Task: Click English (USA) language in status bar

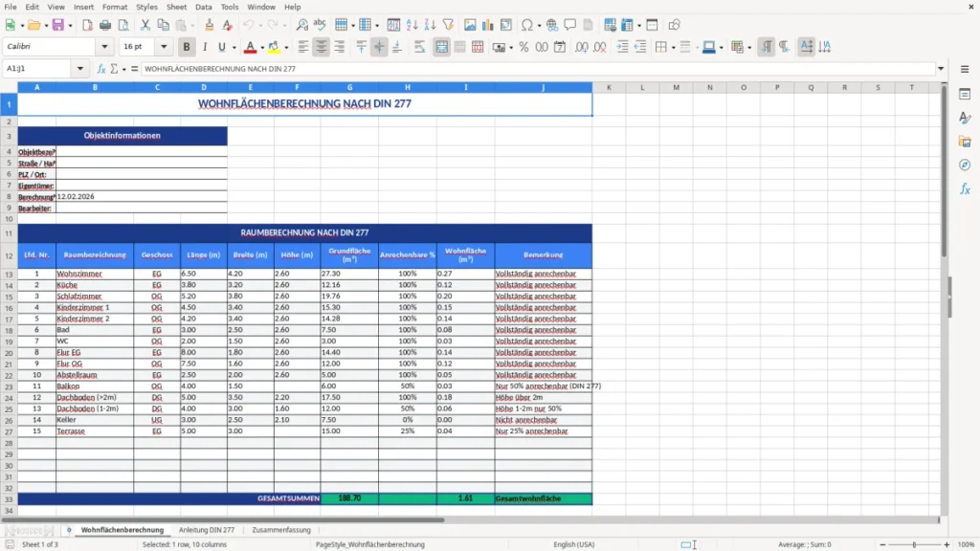Action: pyautogui.click(x=574, y=544)
